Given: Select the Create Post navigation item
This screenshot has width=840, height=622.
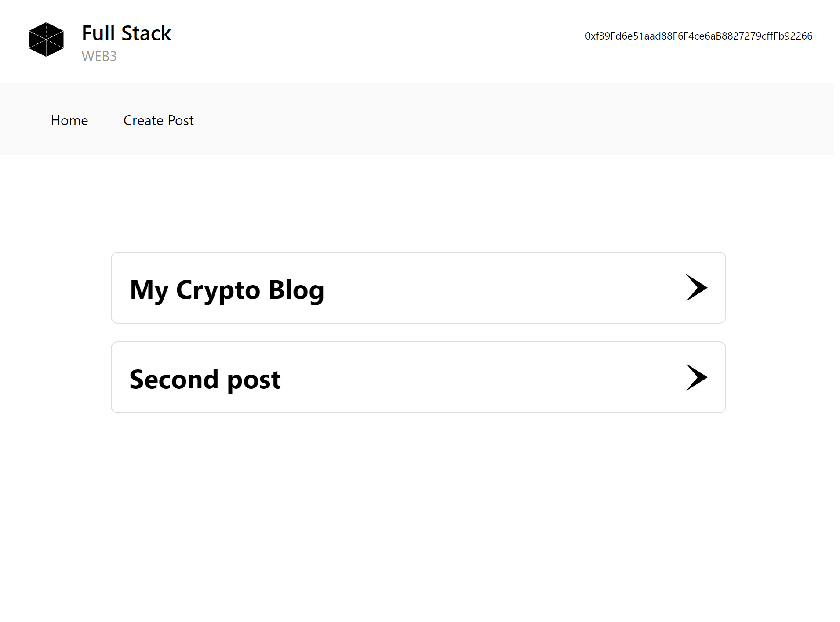Looking at the screenshot, I should click(158, 120).
